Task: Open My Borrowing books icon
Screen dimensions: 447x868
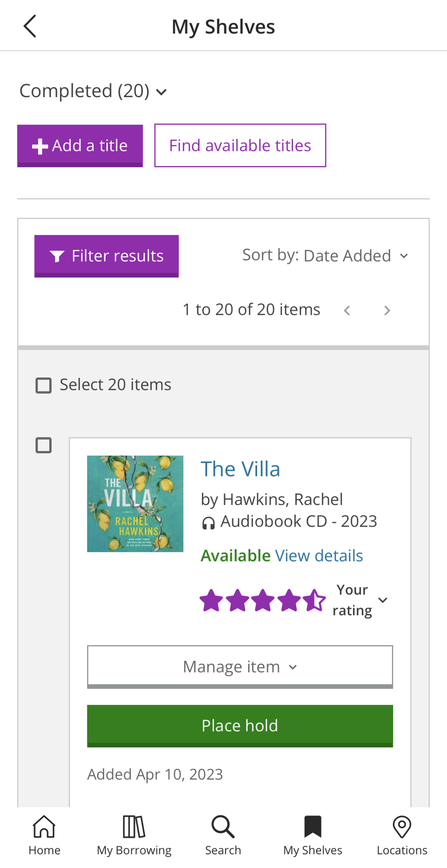Action: pos(134,826)
